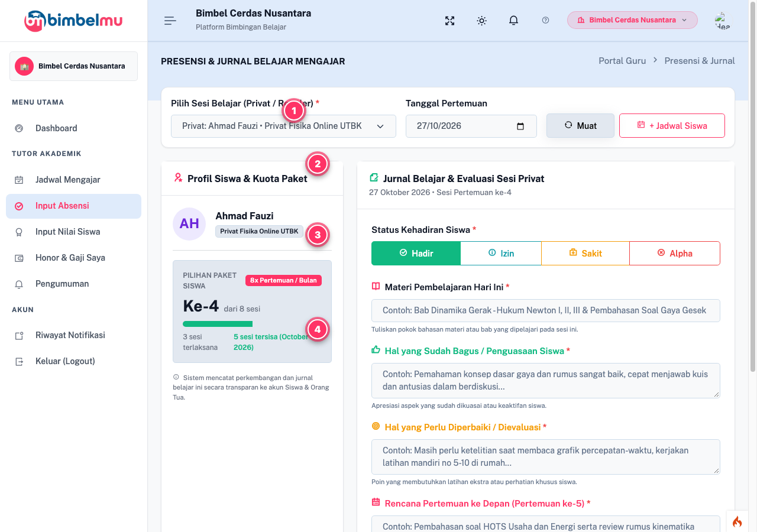This screenshot has height=532, width=757.
Task: Expand the Bimbel Cerdas Nusantara branch pill
Action: pyautogui.click(x=632, y=20)
